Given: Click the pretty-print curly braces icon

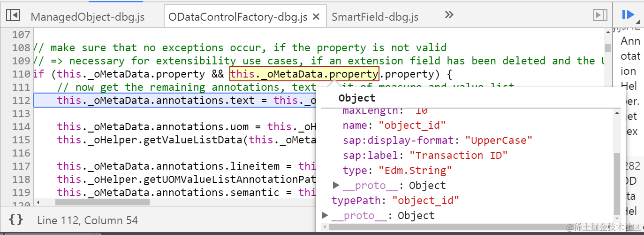Looking at the screenshot, I should tap(16, 219).
